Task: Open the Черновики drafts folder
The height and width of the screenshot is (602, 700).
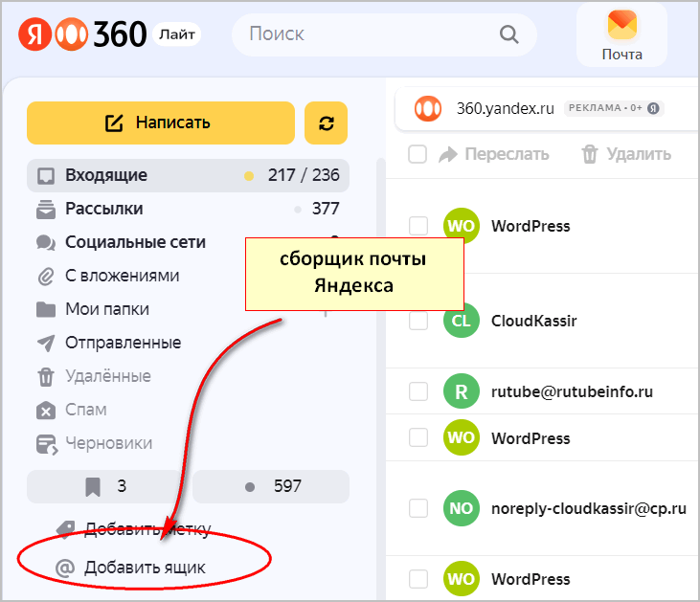Action: pos(188,443)
